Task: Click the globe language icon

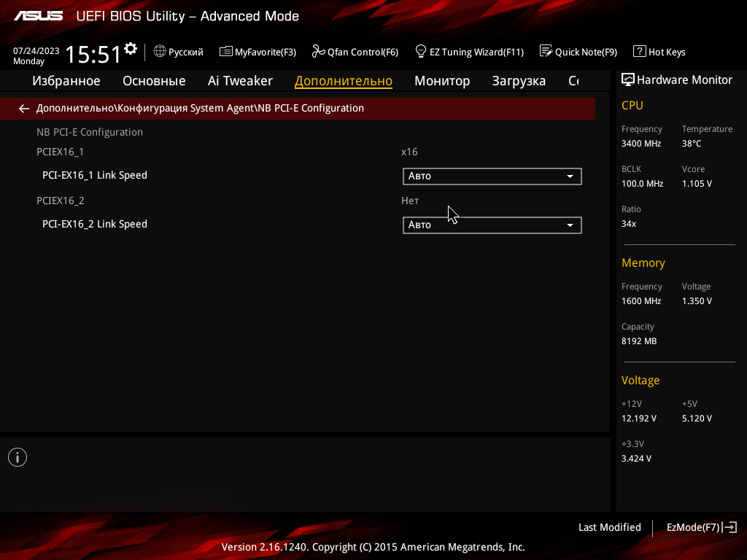Action: tap(160, 52)
